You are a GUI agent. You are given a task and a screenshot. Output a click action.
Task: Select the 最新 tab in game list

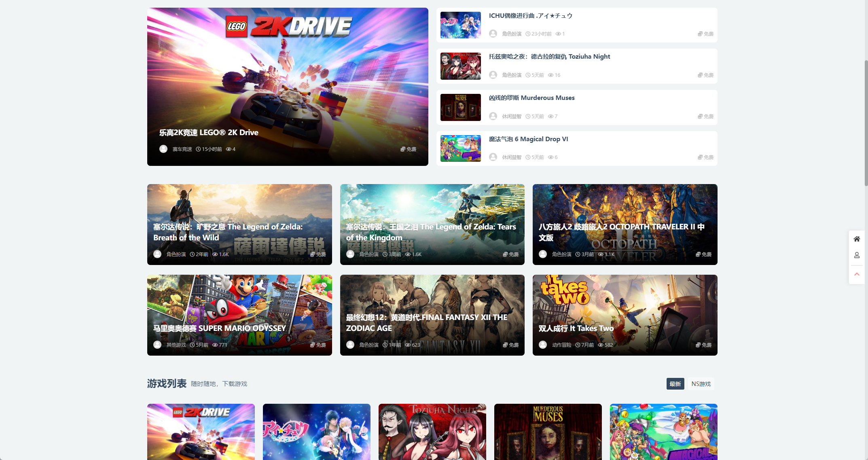pos(675,384)
